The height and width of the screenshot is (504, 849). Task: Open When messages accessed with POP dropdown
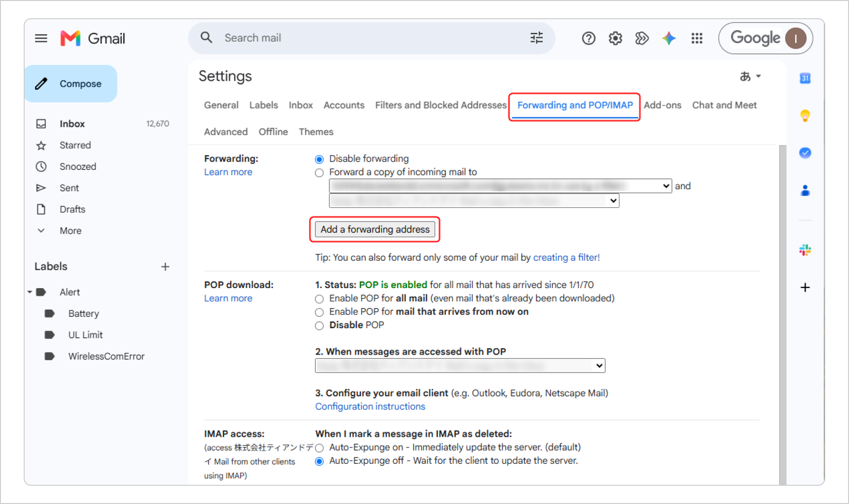[x=460, y=366]
